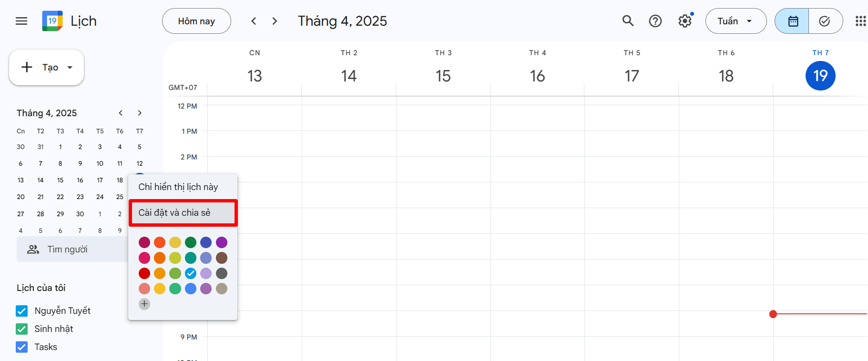Uncheck the Sinh nhật calendar

21,329
